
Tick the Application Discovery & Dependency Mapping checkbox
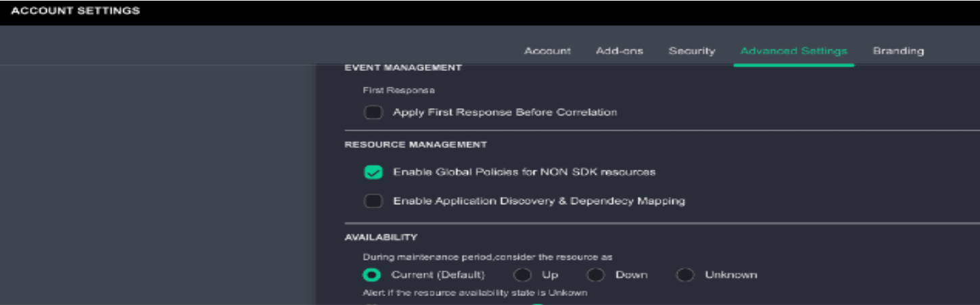pos(373,201)
